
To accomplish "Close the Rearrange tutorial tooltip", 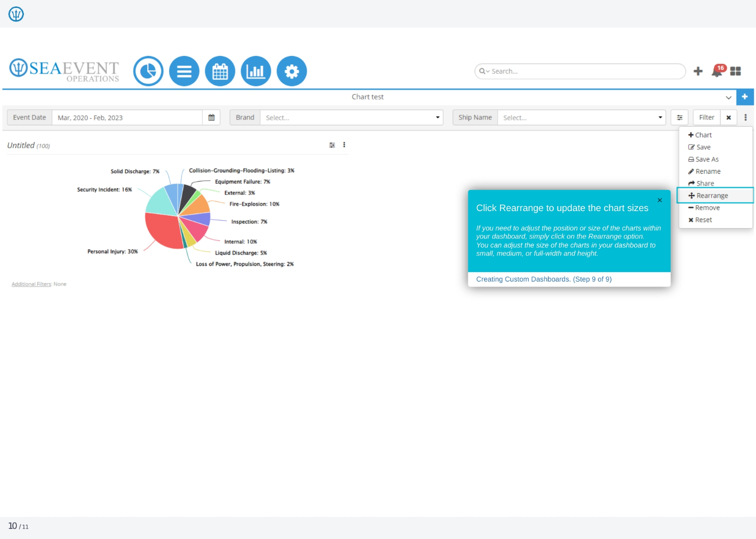I will pos(660,200).
